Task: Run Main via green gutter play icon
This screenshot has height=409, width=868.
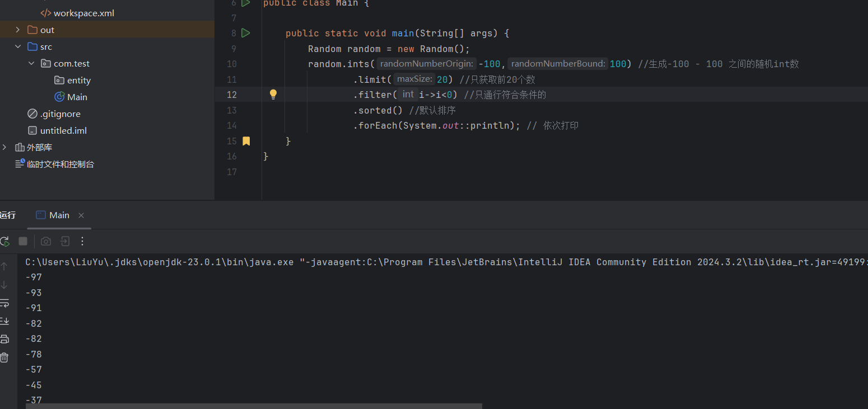Action: [245, 32]
